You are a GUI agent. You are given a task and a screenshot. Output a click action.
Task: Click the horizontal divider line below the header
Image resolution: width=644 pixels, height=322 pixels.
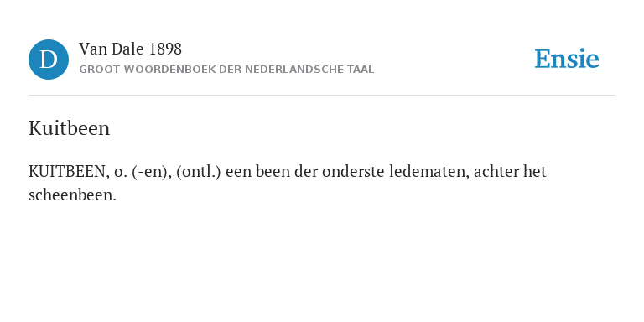tap(322, 96)
